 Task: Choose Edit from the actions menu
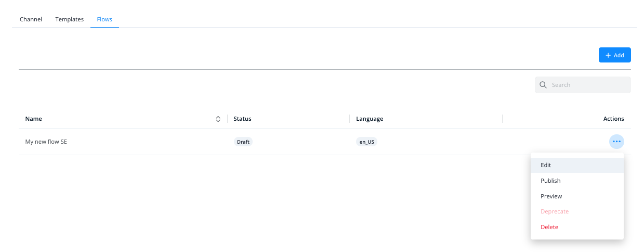pos(577,165)
